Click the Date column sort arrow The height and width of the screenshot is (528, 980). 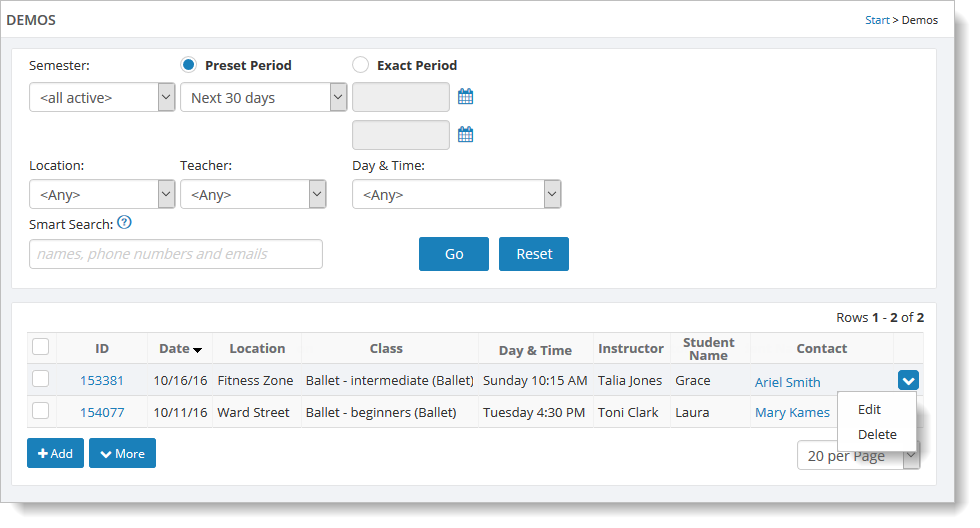click(x=197, y=350)
